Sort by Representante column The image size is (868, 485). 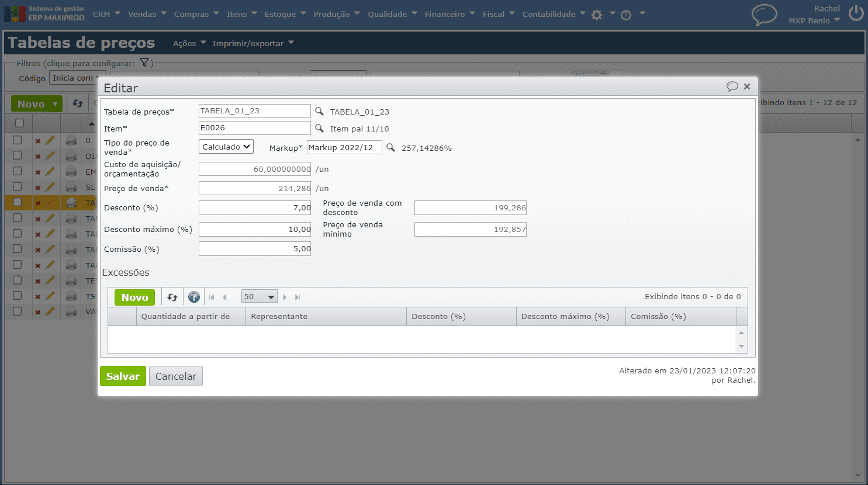pyautogui.click(x=326, y=316)
